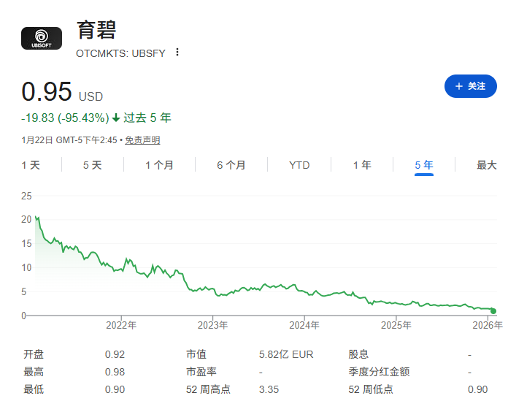Open the 免责声明 disclaimer link
Viewport: 508px width, 420px height.
pos(142,140)
